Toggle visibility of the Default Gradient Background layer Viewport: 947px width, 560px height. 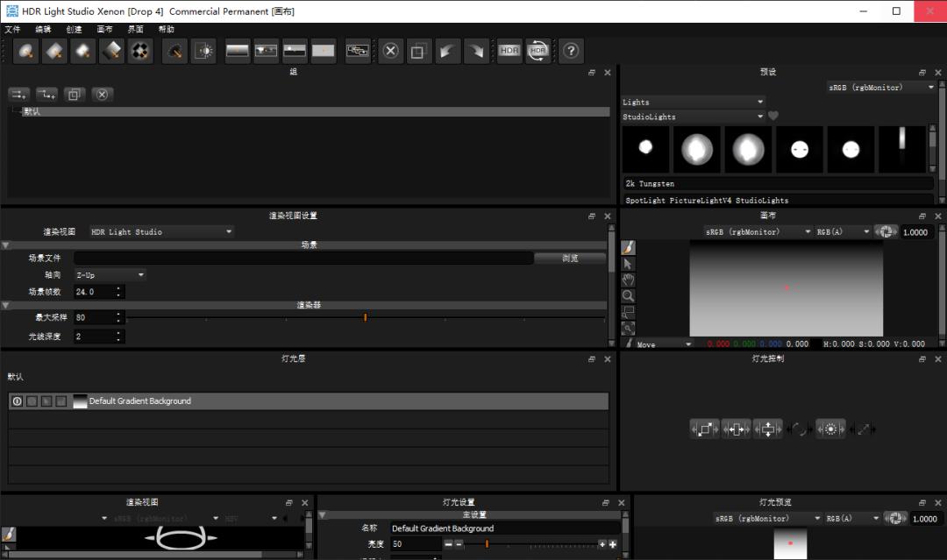point(17,401)
